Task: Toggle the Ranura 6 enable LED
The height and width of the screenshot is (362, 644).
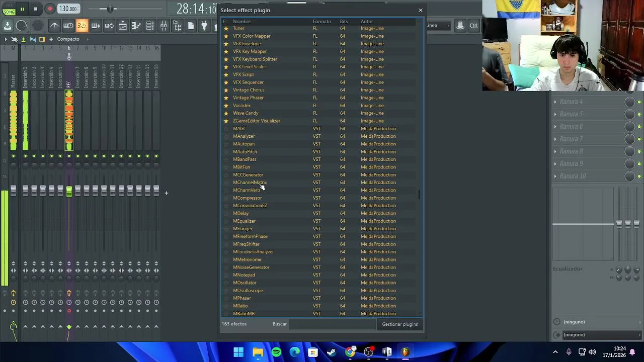Action: point(639,127)
